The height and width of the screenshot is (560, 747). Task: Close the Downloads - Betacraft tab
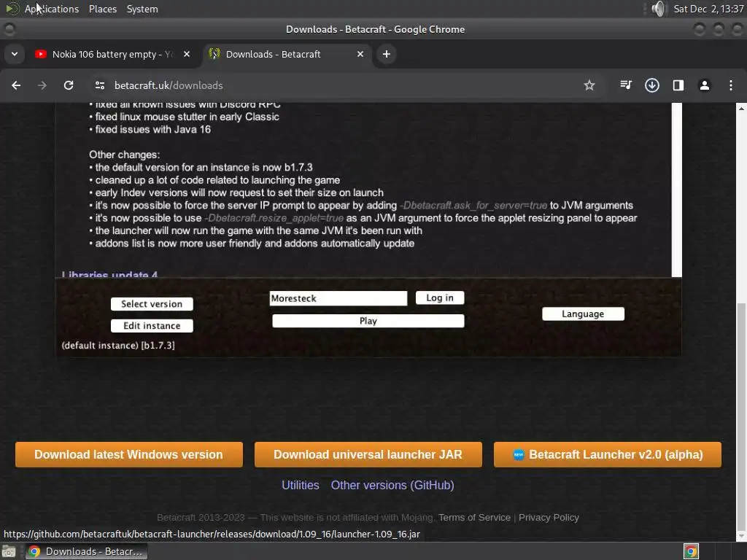click(360, 54)
